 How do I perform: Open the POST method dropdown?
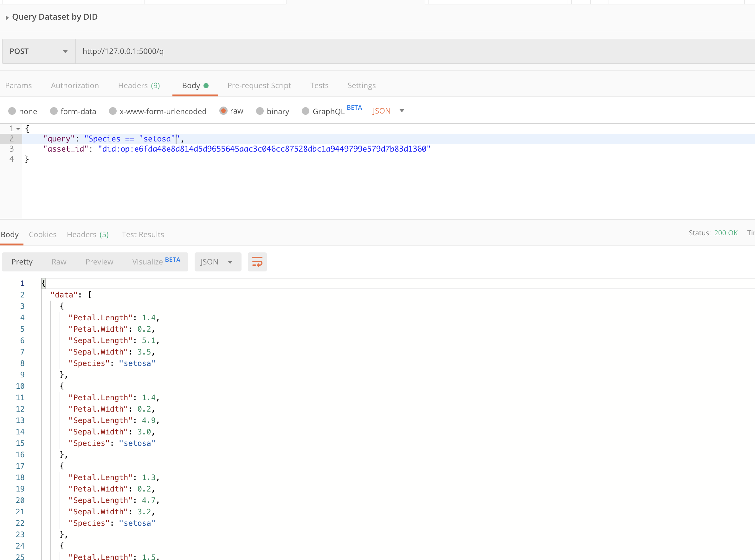pos(39,51)
